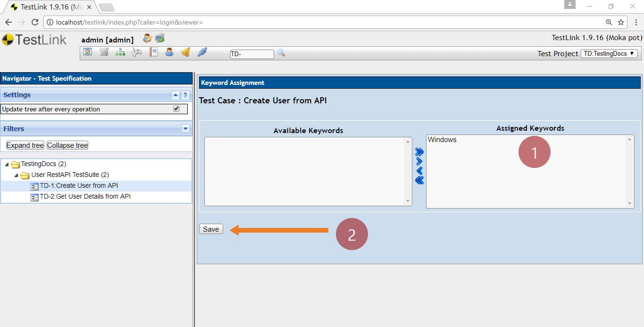Click the user management person icon
Screen dimensions: 644x327
click(x=169, y=52)
